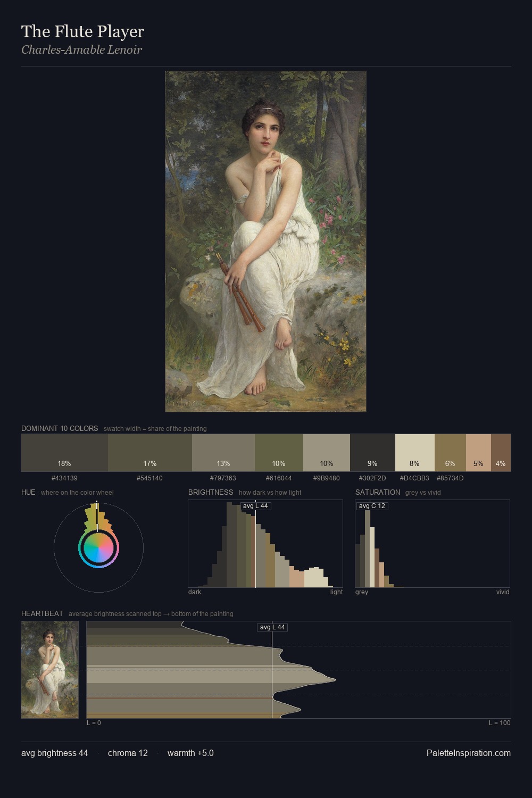Viewport: 532px width, 798px height.
Task: Click the footer 'warmth +5.0' text
Action: pos(190,753)
